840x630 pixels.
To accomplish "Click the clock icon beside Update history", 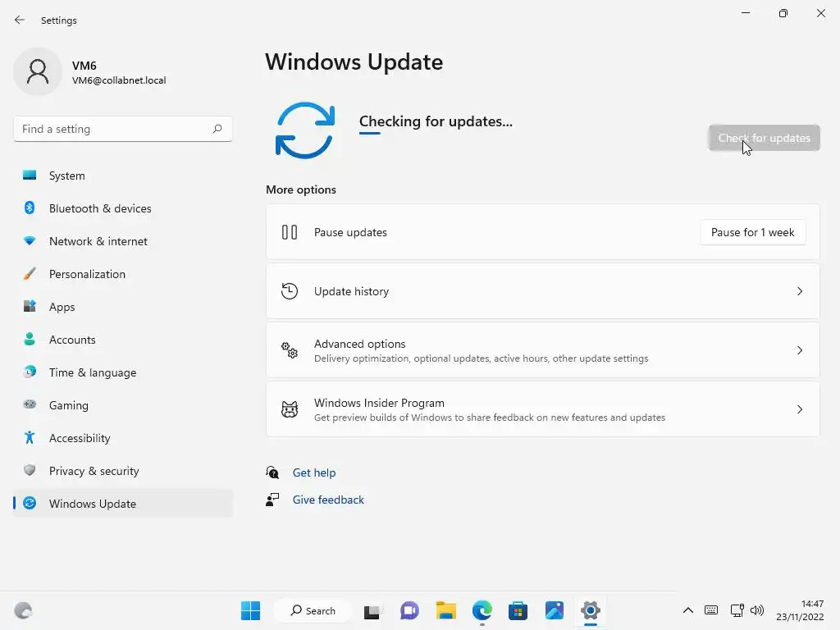I will pos(290,291).
